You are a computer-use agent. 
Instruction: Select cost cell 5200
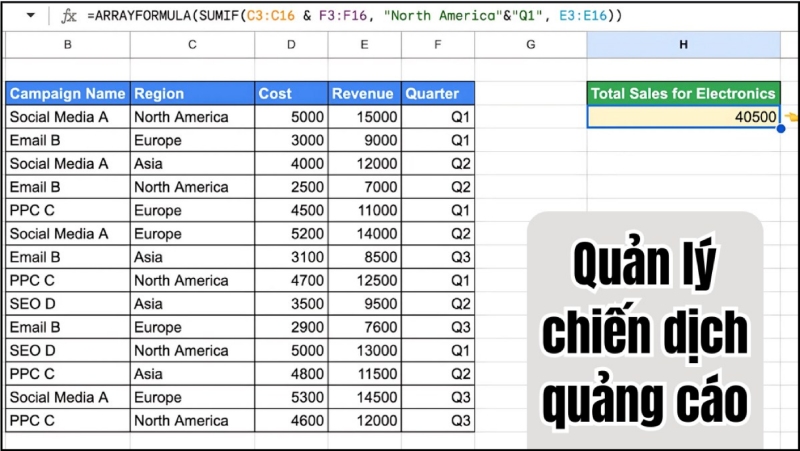click(291, 234)
